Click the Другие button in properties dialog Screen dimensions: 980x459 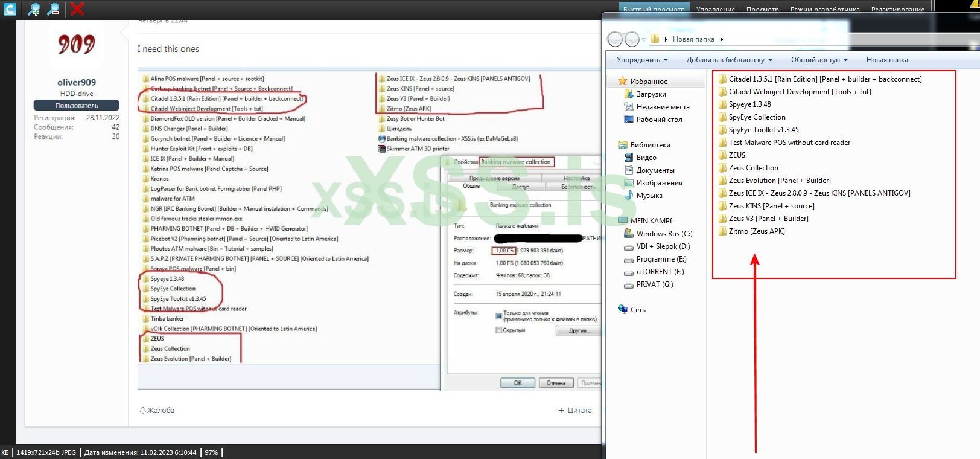pyautogui.click(x=578, y=331)
